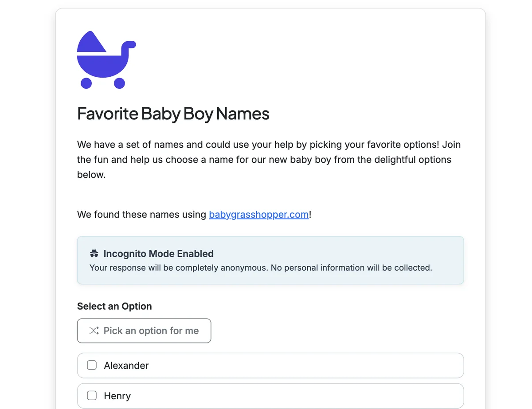Click the "We found these names using" text

142,215
